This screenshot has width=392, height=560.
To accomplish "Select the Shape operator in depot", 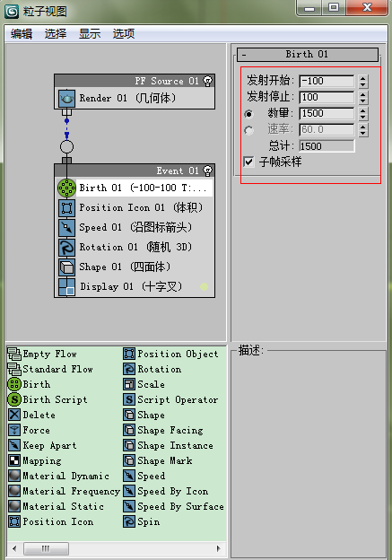I will 144,415.
